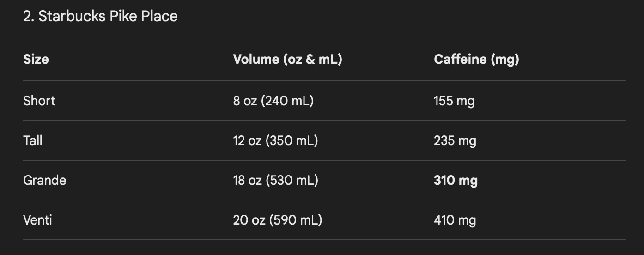The image size is (644, 255).
Task: Select the "Short" size cell
Action: point(39,101)
